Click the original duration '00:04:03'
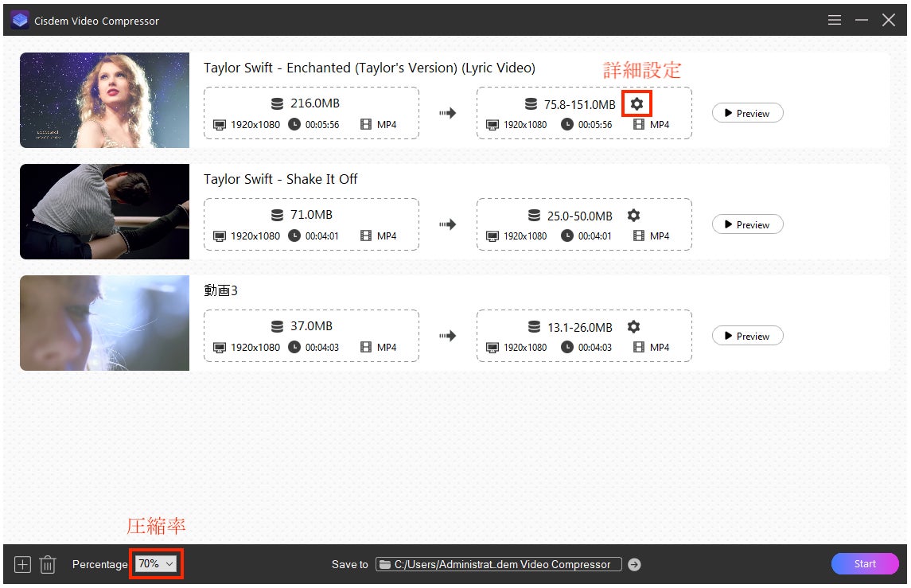This screenshot has width=911, height=588. tap(322, 348)
